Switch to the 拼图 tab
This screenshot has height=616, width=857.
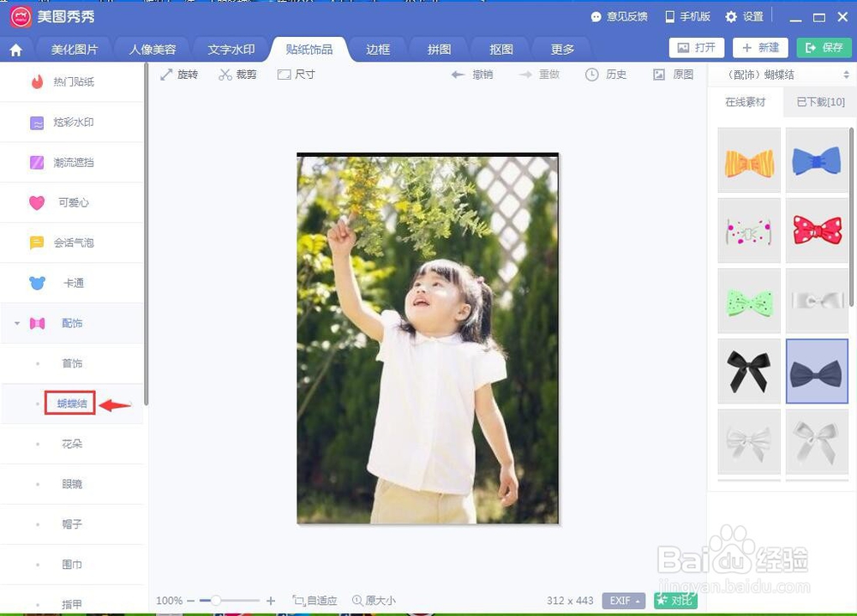(438, 49)
